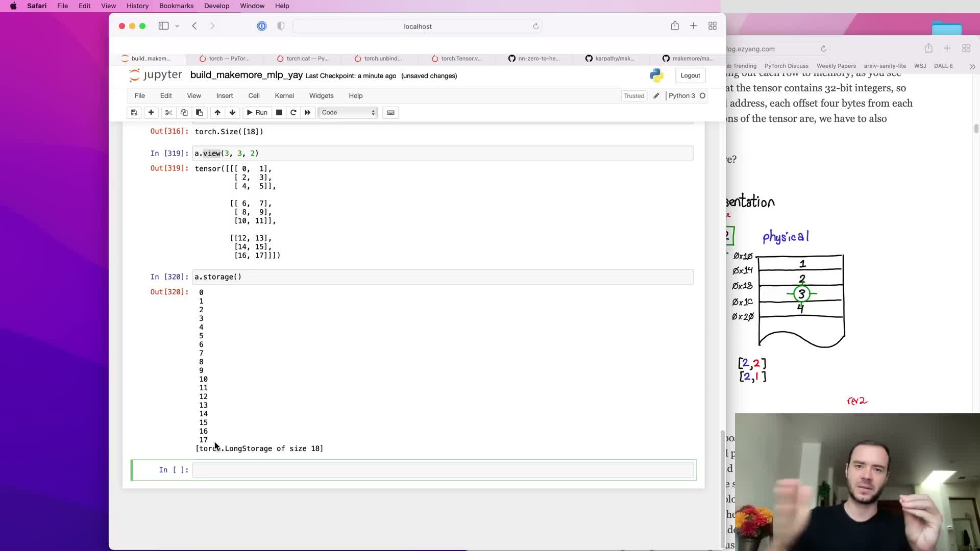980x551 pixels.
Task: Paste cells below icon
Action: 200,112
